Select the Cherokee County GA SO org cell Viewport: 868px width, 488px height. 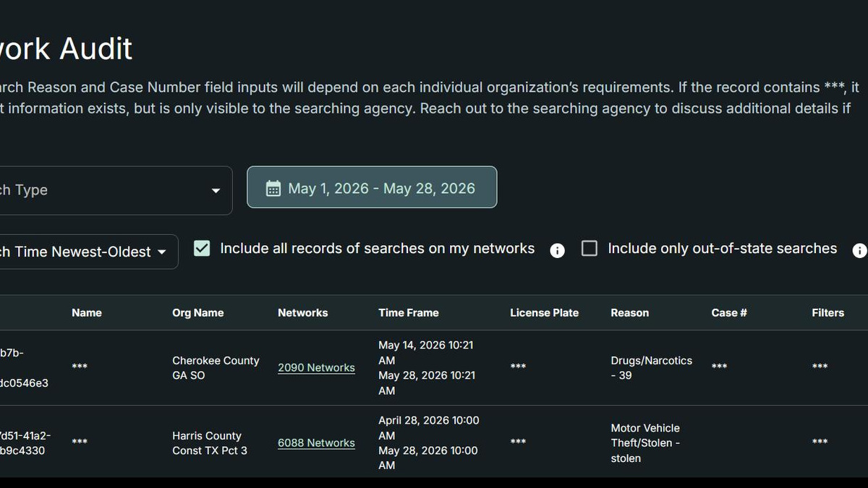pos(216,368)
